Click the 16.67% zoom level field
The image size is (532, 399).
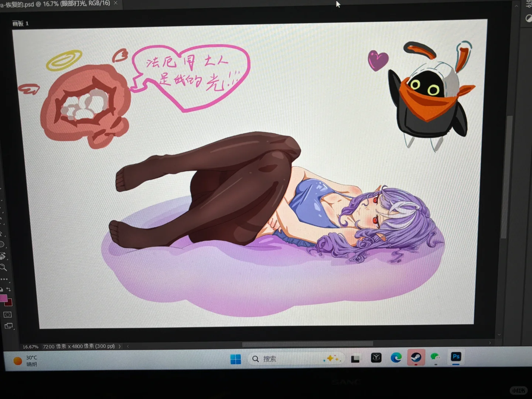click(x=30, y=347)
